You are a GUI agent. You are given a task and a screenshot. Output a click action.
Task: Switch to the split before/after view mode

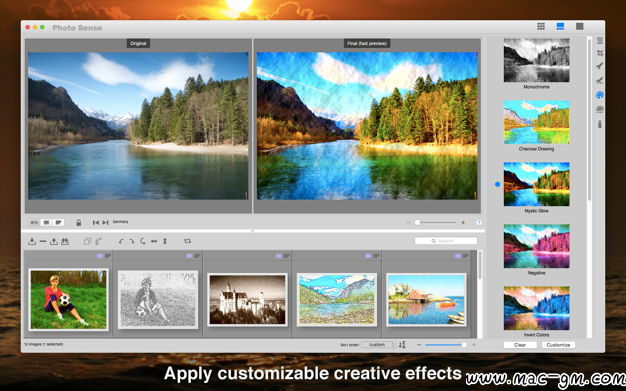tap(34, 222)
